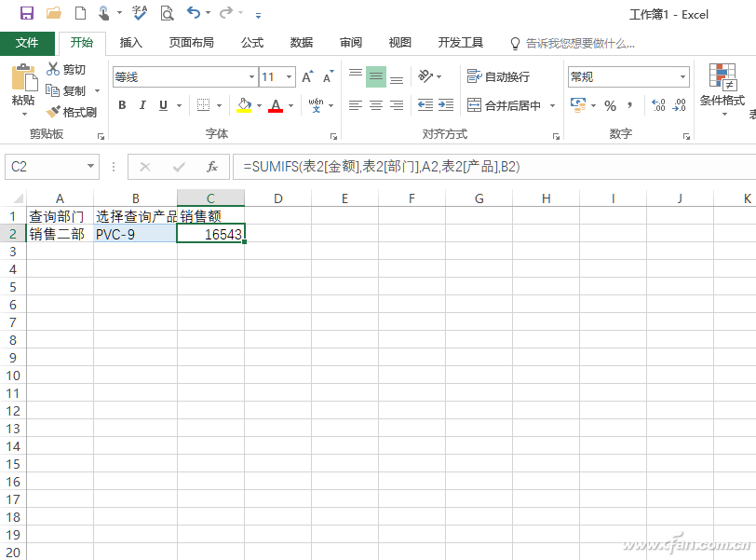Image resolution: width=756 pixels, height=560 pixels.
Task: Decrease decimal places
Action: tap(679, 105)
